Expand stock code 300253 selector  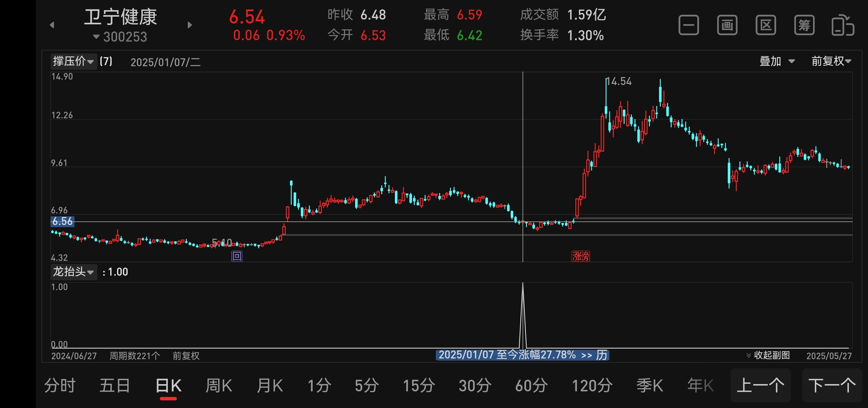tap(120, 37)
